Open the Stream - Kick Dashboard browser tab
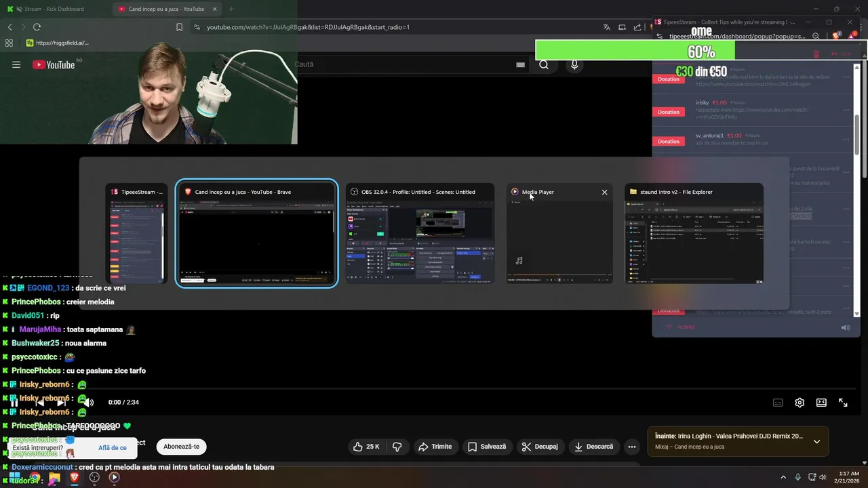The height and width of the screenshot is (488, 868). 54,9
